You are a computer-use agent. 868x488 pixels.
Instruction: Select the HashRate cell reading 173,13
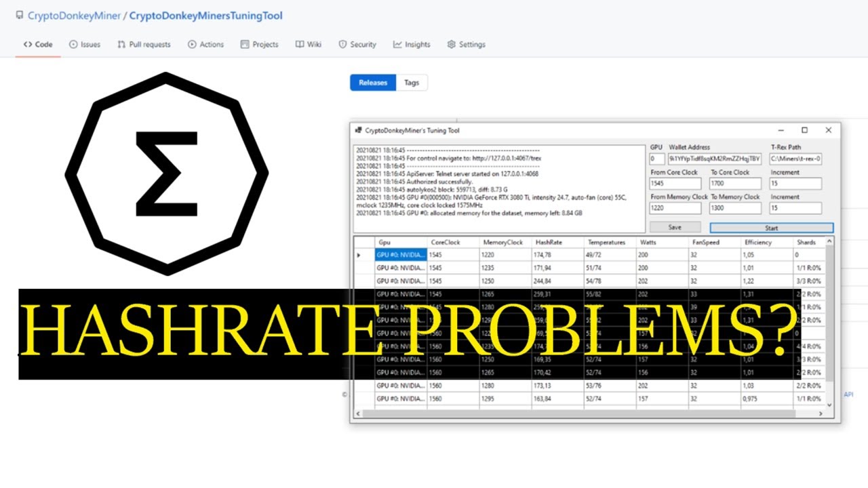[x=557, y=386]
